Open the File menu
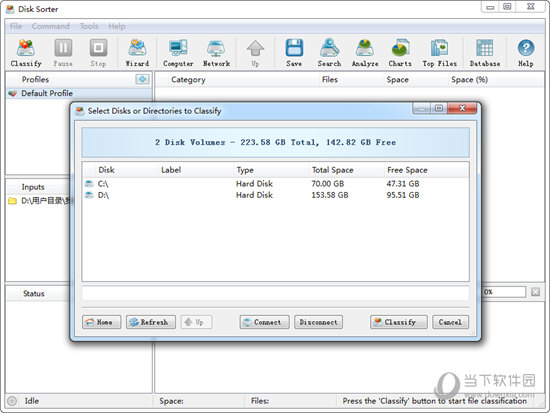 (x=16, y=26)
